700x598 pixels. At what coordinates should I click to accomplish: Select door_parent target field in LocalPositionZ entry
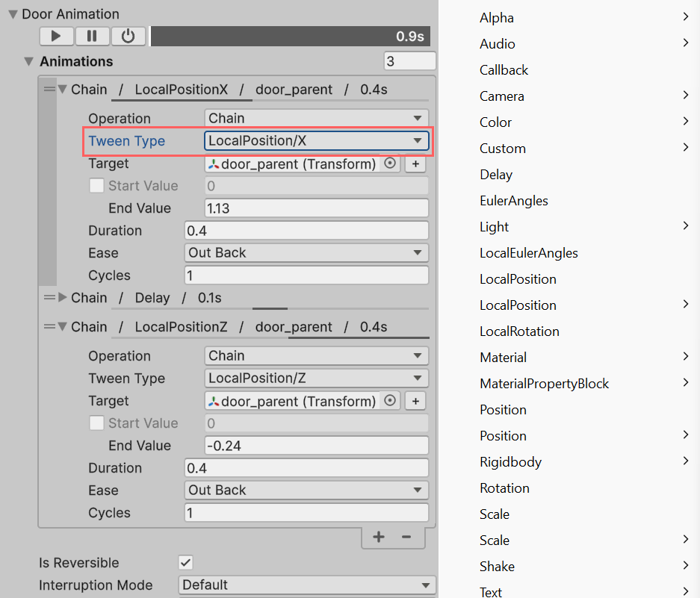click(x=292, y=401)
